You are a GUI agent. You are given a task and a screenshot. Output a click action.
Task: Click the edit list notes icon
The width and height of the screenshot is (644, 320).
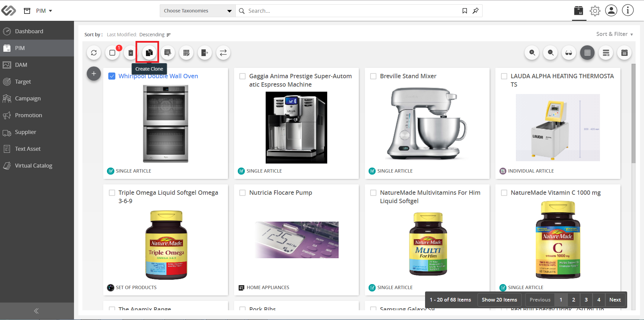(x=168, y=53)
